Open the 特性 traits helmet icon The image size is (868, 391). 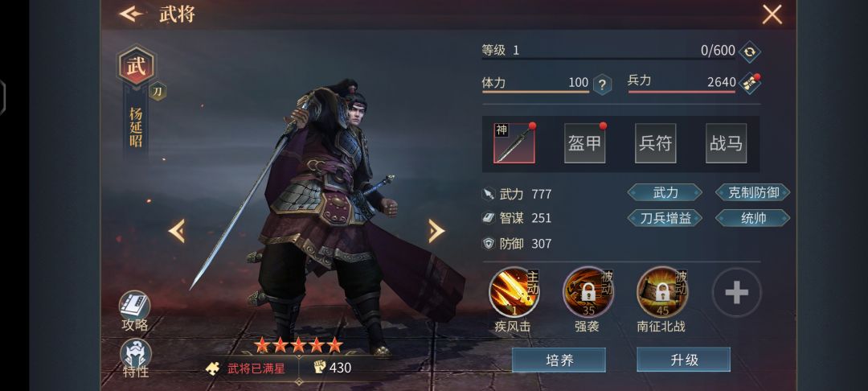click(136, 353)
